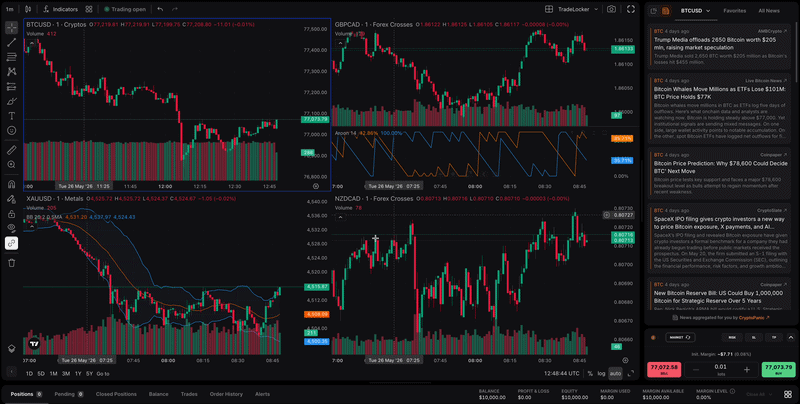Redo the last chart action
The image size is (800, 404).
click(175, 9)
